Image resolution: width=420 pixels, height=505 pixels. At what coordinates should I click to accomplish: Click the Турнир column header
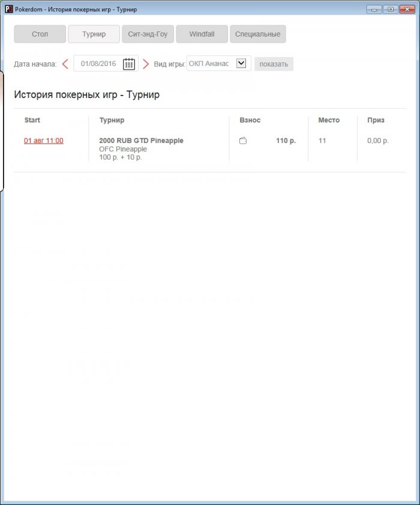(112, 120)
